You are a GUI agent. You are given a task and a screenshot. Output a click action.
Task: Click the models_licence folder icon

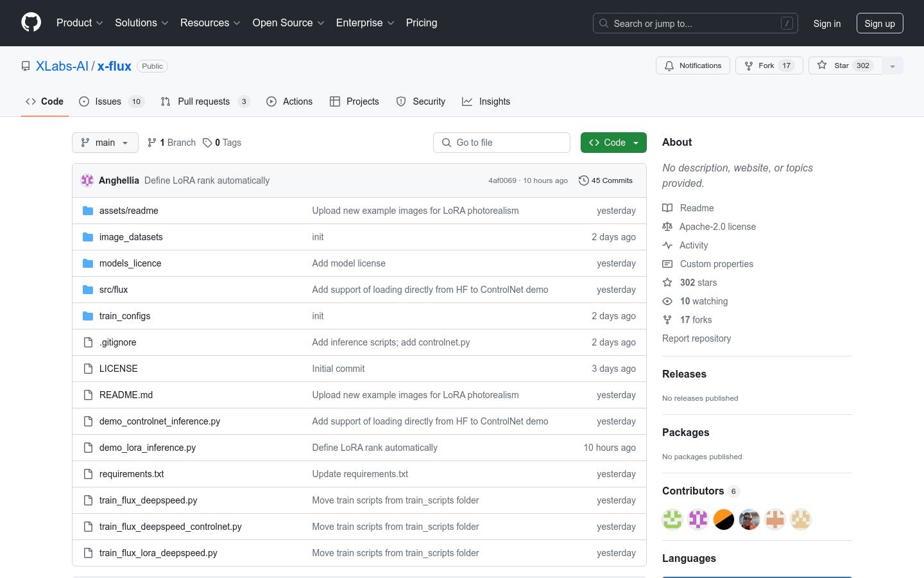pyautogui.click(x=88, y=263)
